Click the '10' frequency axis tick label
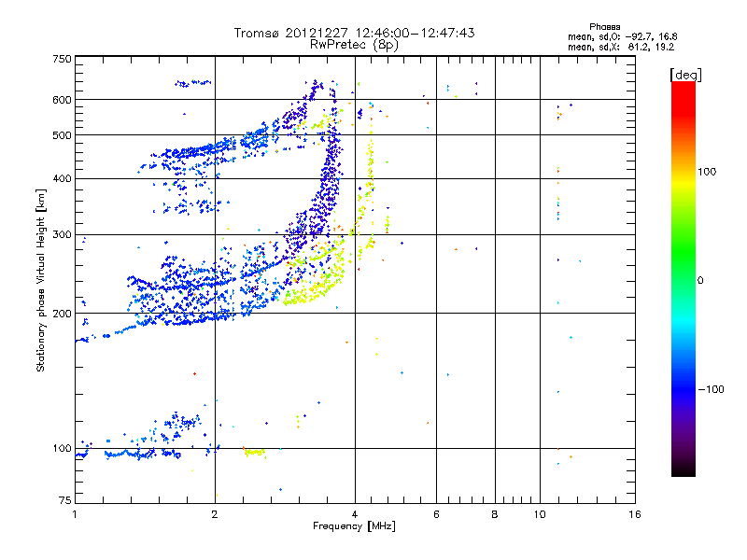 540,514
